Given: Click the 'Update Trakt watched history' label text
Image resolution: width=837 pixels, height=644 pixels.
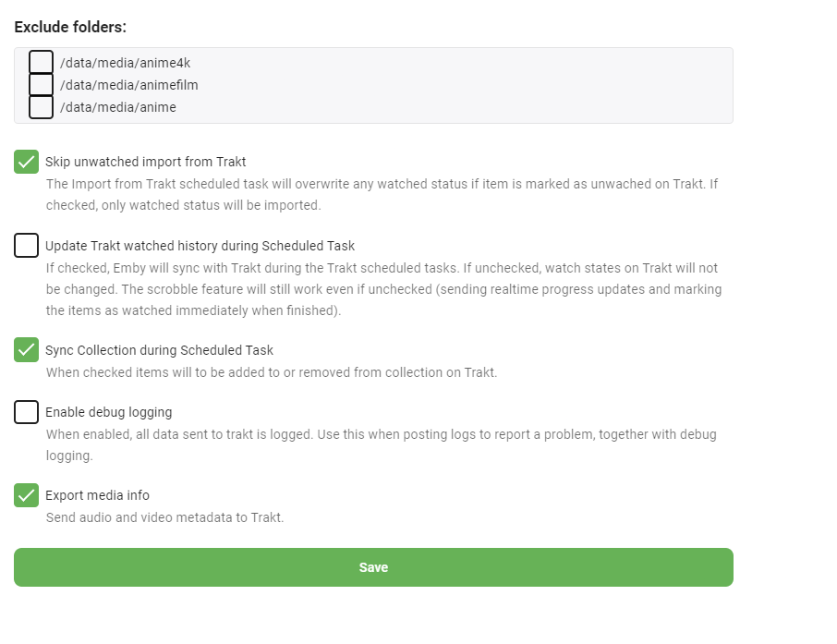Looking at the screenshot, I should point(200,246).
